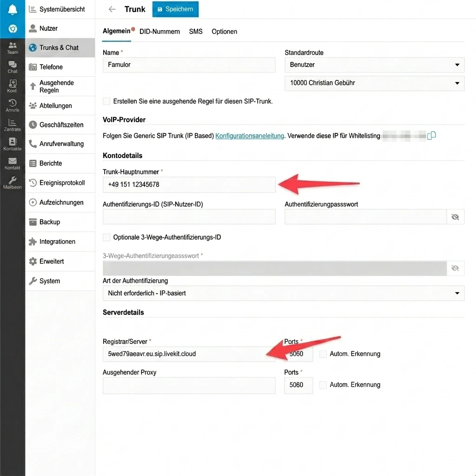Enable Autom. Erkennung for proxy port
This screenshot has height=476, width=476.
point(323,385)
